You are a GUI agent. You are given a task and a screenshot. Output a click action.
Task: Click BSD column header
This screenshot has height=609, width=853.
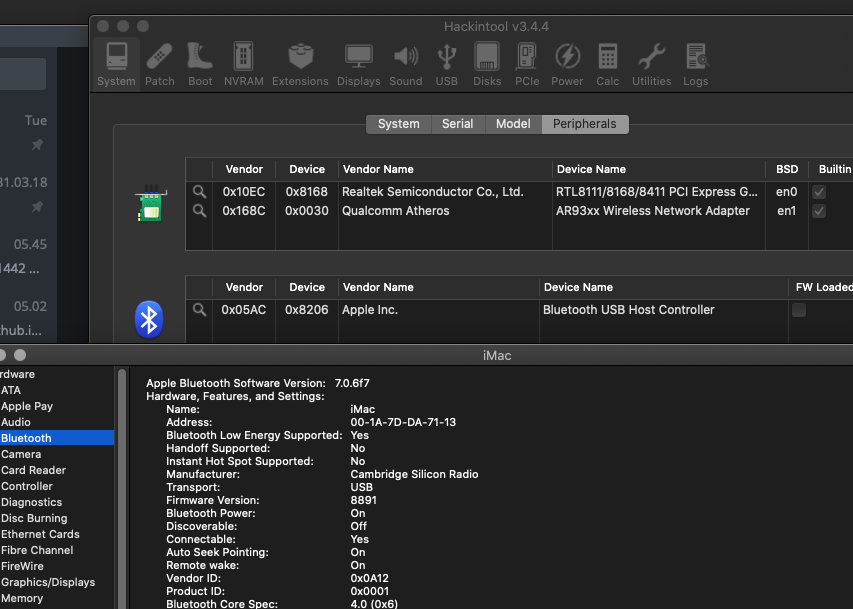(x=787, y=169)
